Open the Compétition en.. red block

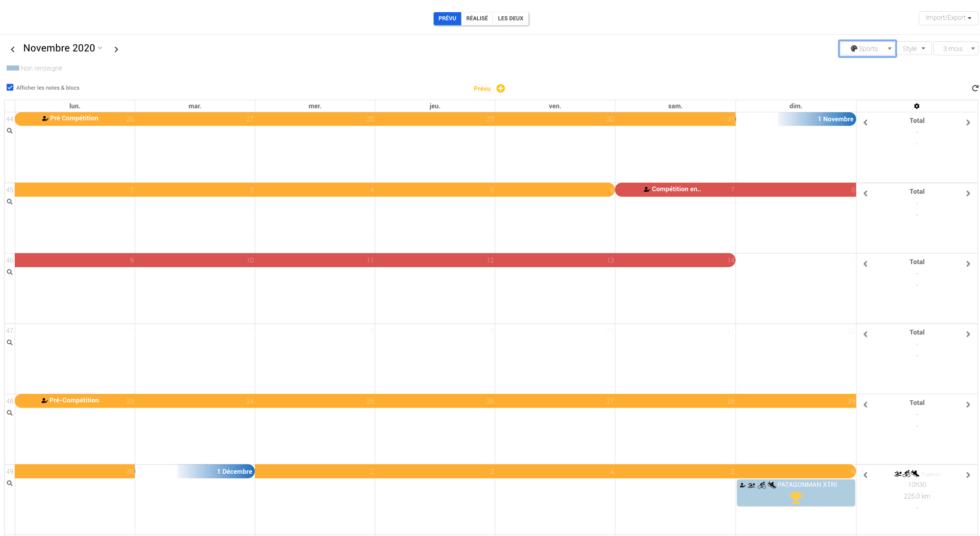(x=676, y=189)
